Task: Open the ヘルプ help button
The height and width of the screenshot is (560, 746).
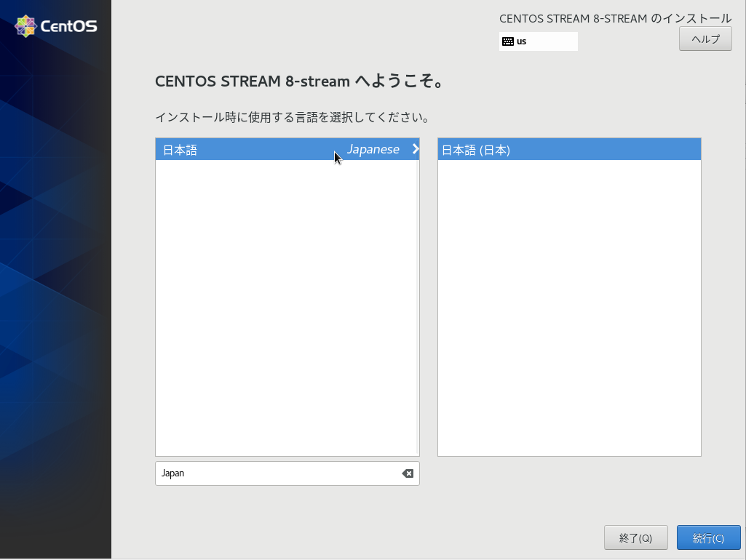Action: [705, 39]
